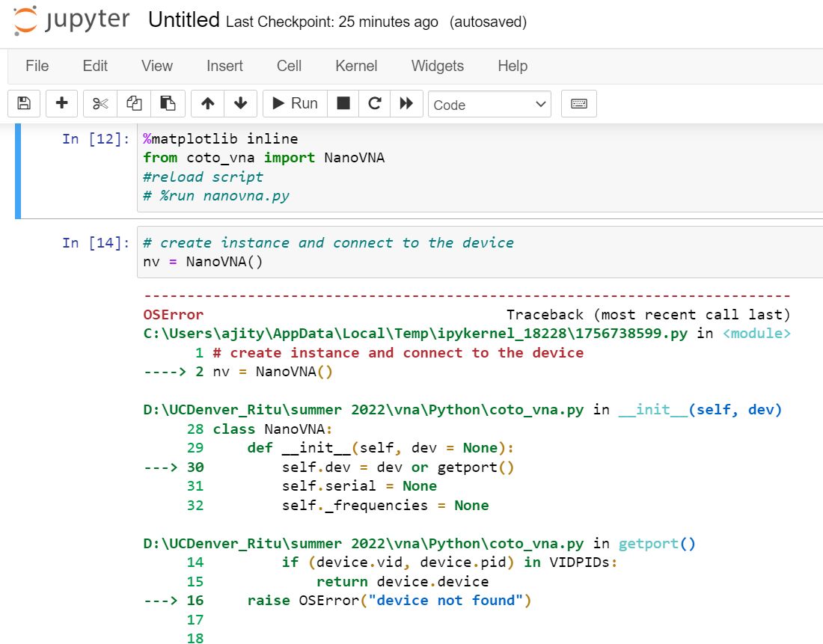Rename the notebook titled Untitled
The width and height of the screenshot is (823, 644).
click(x=184, y=20)
